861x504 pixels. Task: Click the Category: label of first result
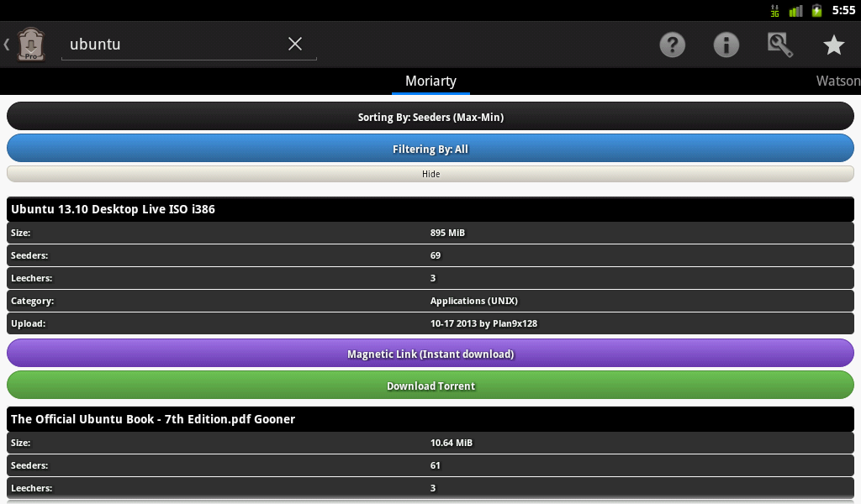pos(33,301)
